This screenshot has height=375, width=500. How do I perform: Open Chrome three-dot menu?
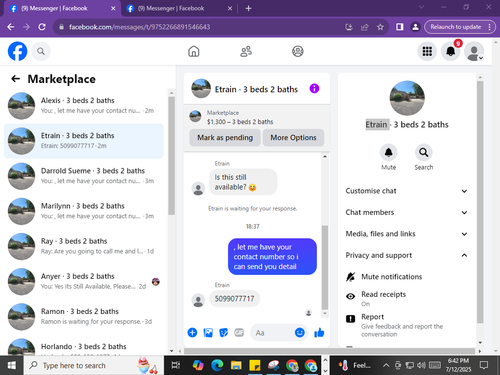point(489,27)
